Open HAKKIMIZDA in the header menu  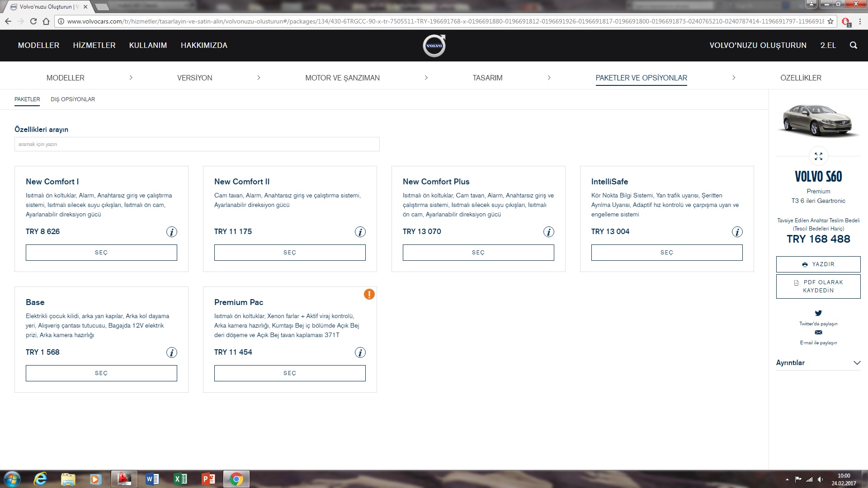point(204,45)
